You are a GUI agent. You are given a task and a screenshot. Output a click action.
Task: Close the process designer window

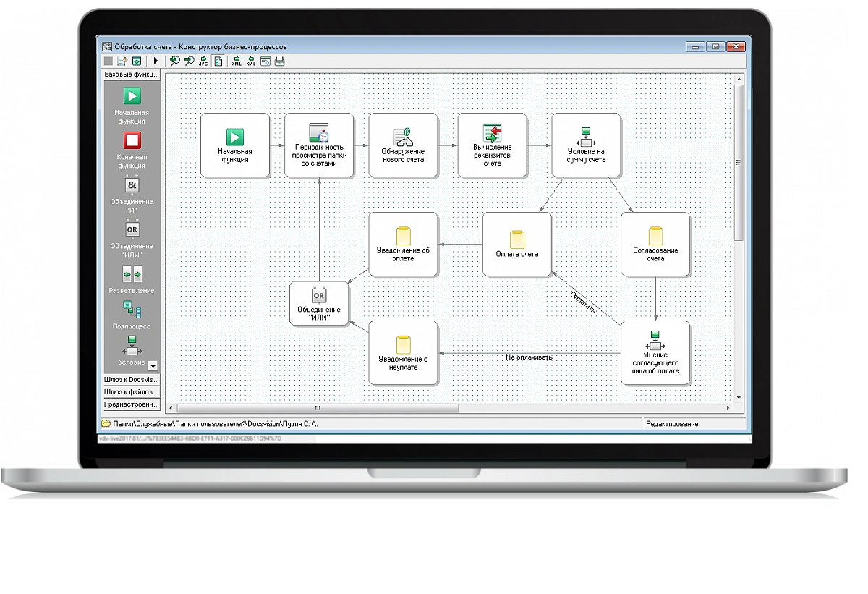(735, 46)
